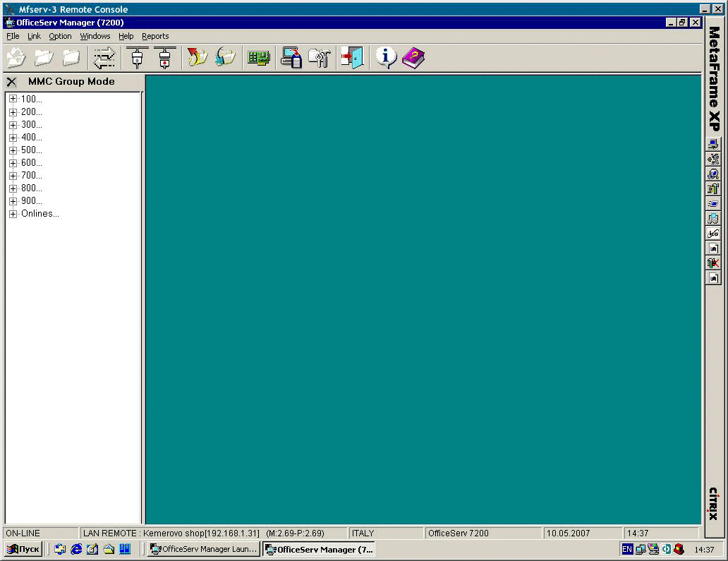Click the MetaFrame XP computer monitor icon
728x561 pixels.
click(x=714, y=144)
